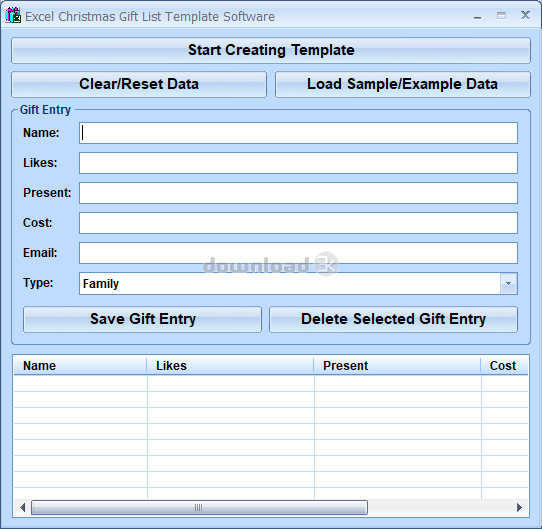This screenshot has width=542, height=529.
Task: Clear all data with Clear/Reset Data
Action: coord(139,84)
